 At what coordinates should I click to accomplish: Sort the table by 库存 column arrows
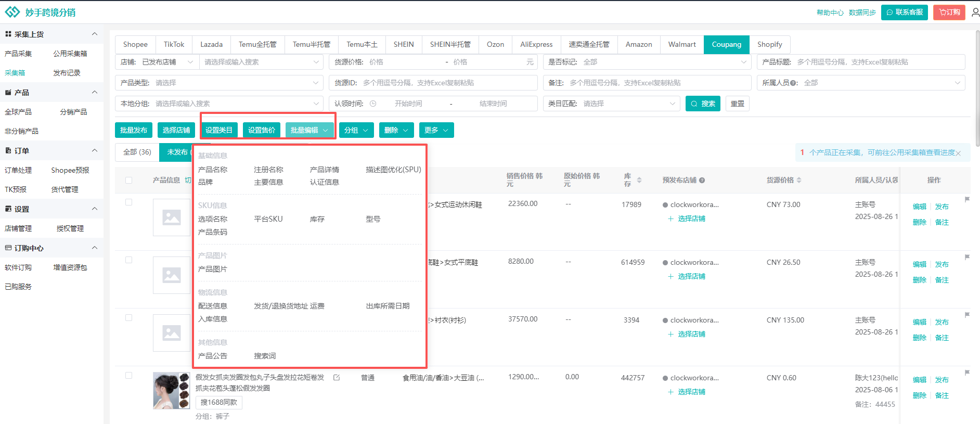pyautogui.click(x=639, y=180)
